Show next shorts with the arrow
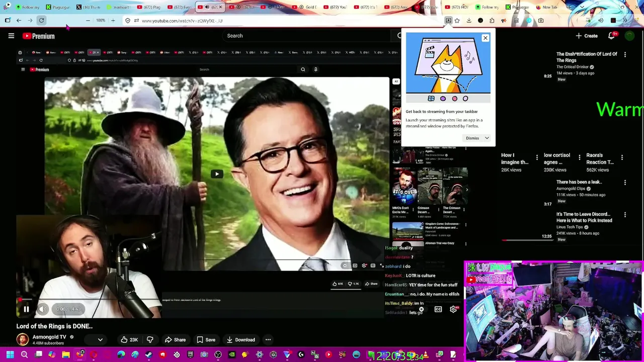Image resolution: width=644 pixels, height=362 pixels. [x=467, y=190]
